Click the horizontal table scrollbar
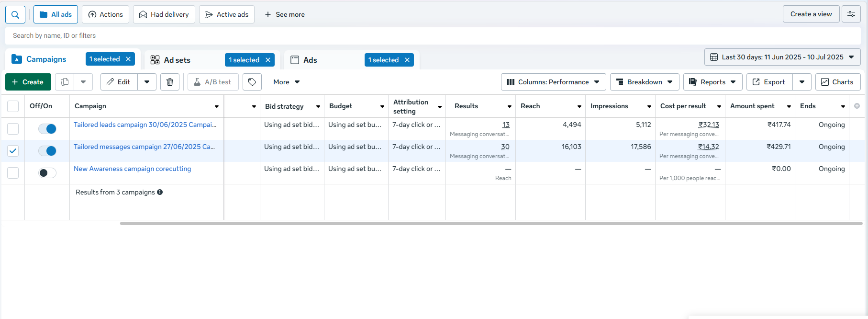This screenshot has width=868, height=319. (491, 223)
